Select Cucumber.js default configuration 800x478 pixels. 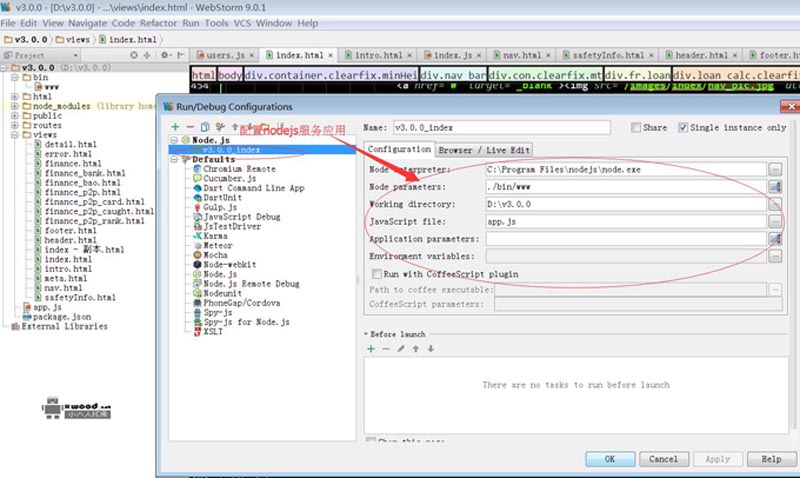click(224, 179)
